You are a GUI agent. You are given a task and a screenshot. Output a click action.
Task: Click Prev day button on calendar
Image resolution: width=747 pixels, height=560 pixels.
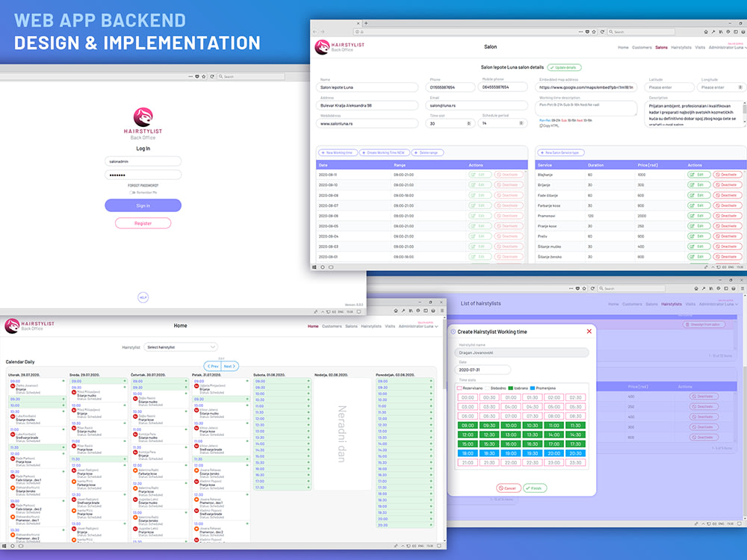pyautogui.click(x=213, y=366)
